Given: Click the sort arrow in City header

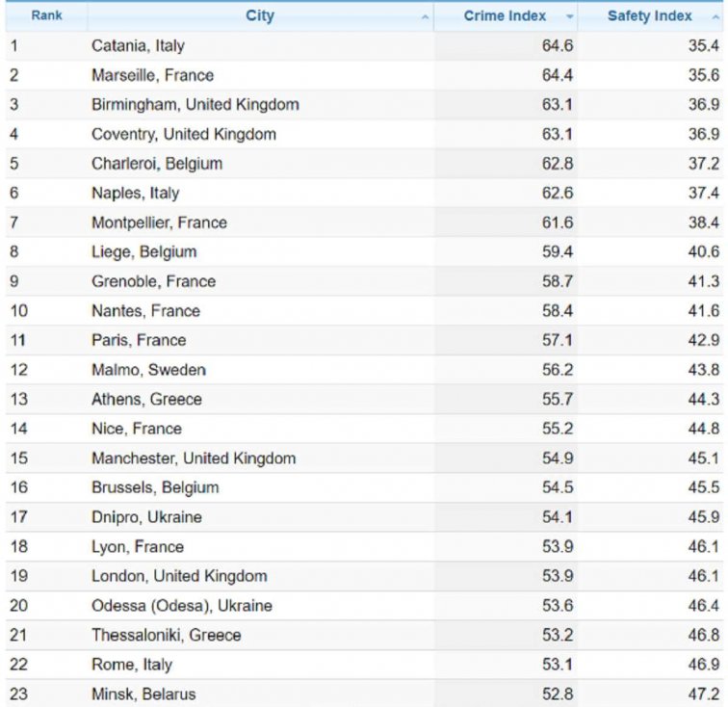Looking at the screenshot, I should [425, 17].
